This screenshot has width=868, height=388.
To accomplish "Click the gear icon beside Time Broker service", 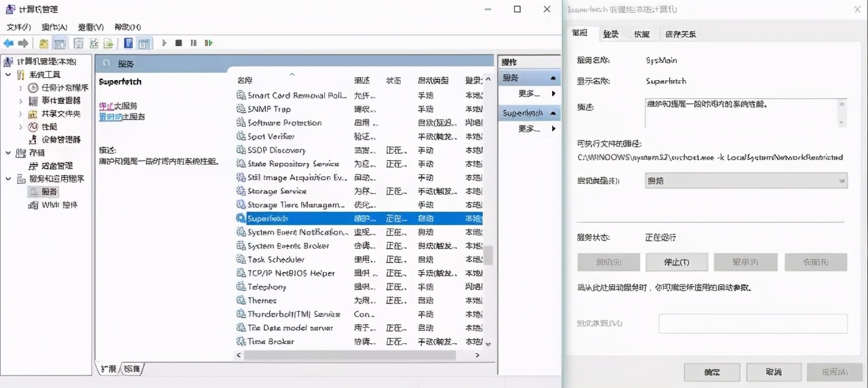I will pos(241,341).
